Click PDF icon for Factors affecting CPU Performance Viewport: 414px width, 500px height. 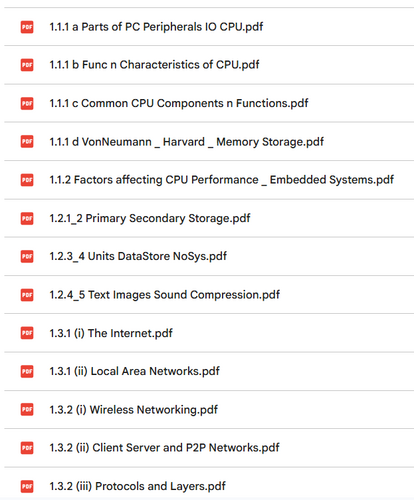(27, 180)
